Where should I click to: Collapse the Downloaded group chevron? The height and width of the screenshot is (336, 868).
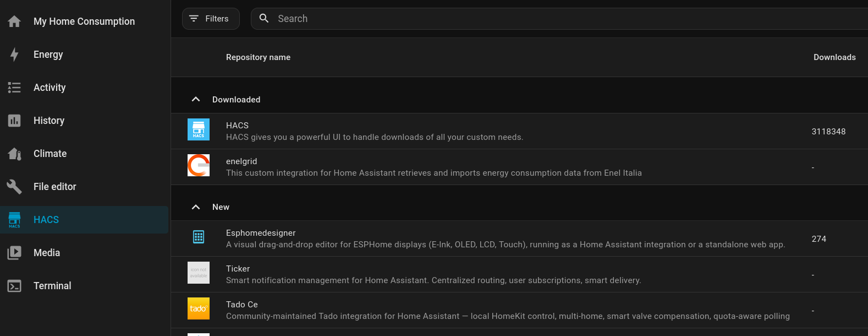196,99
